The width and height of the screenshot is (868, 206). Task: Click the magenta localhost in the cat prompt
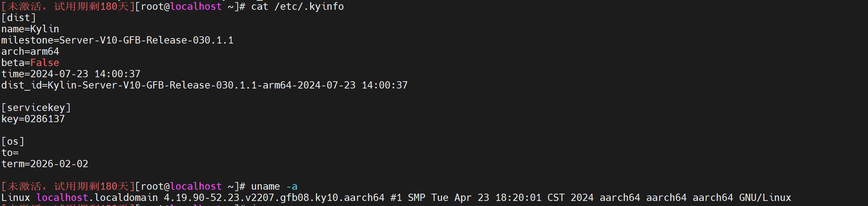[196, 7]
